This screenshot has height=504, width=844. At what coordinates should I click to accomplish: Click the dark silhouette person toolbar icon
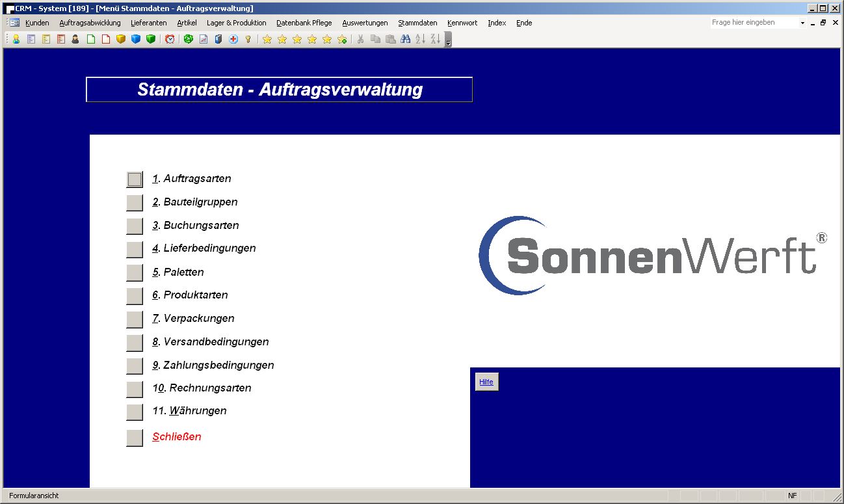coord(76,39)
